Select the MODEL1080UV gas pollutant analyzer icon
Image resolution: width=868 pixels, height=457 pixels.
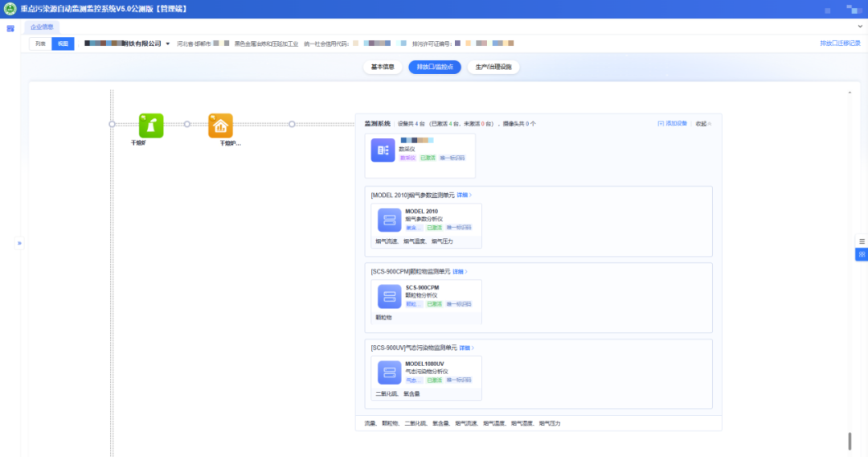point(390,373)
